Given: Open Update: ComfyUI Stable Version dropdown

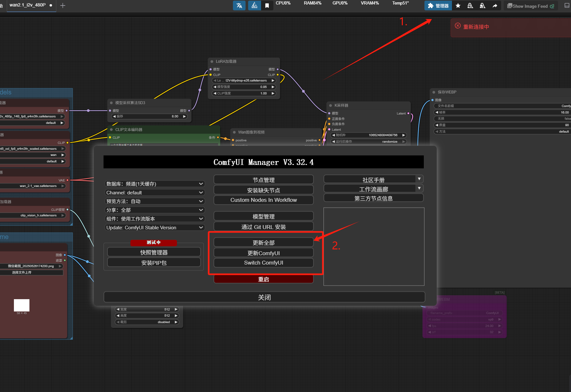Looking at the screenshot, I should point(155,227).
